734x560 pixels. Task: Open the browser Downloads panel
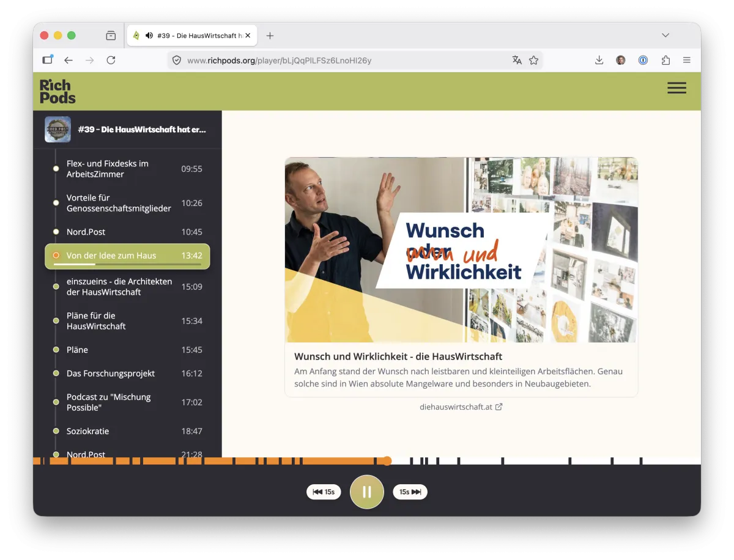point(599,60)
